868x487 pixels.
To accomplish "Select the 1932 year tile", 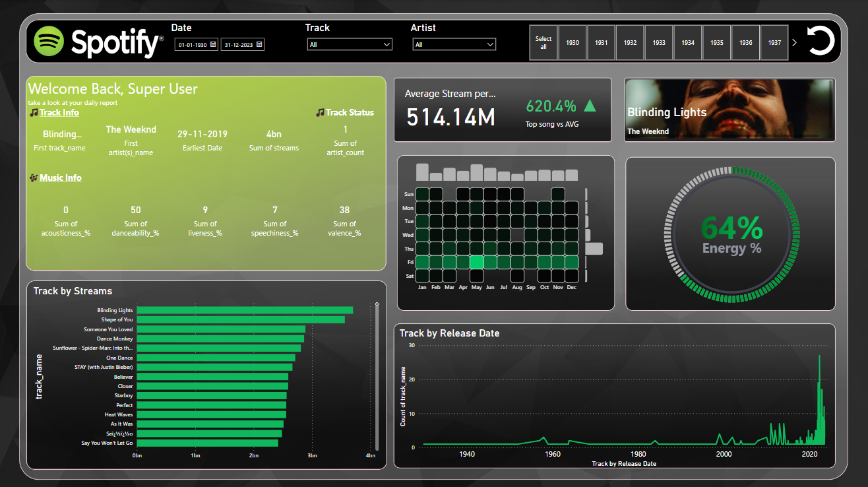I will pyautogui.click(x=630, y=43).
